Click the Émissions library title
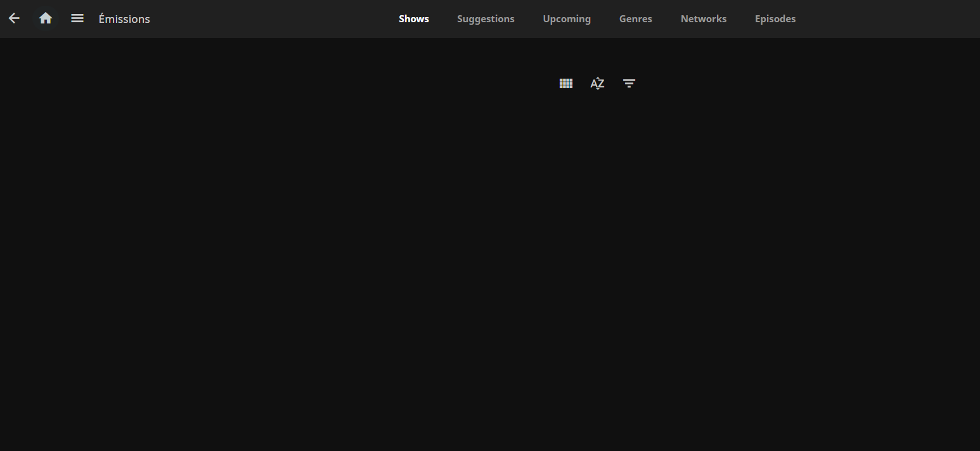This screenshot has height=451, width=980. (124, 19)
